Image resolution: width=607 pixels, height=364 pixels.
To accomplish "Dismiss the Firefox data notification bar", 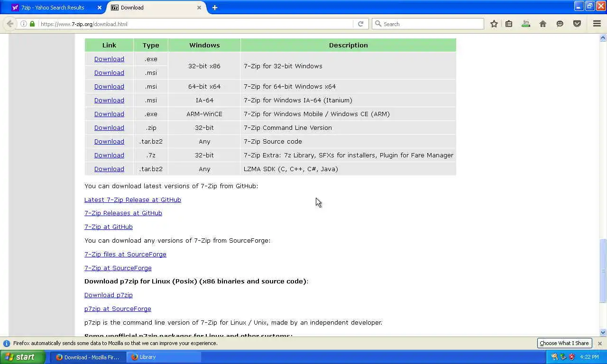I will pos(600,343).
